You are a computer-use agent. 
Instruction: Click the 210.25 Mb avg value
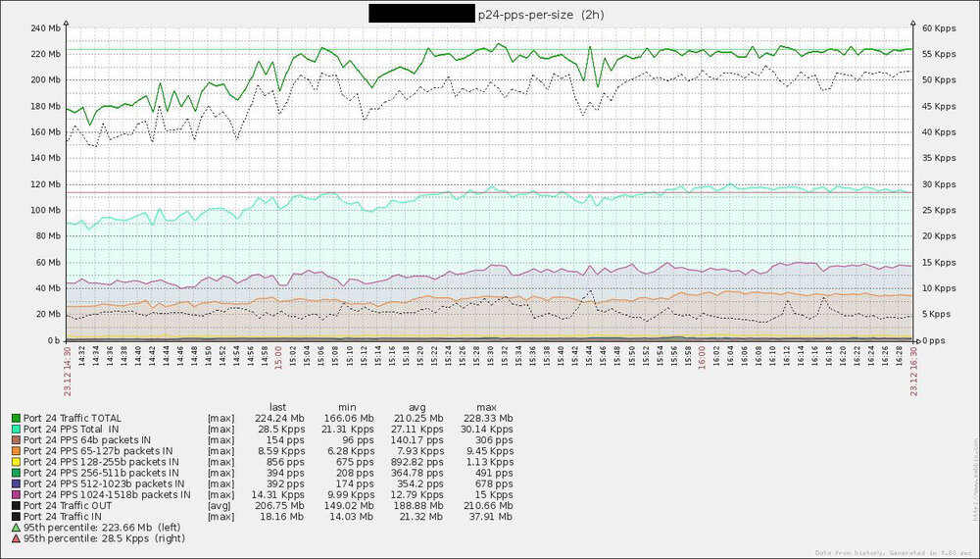coord(418,419)
